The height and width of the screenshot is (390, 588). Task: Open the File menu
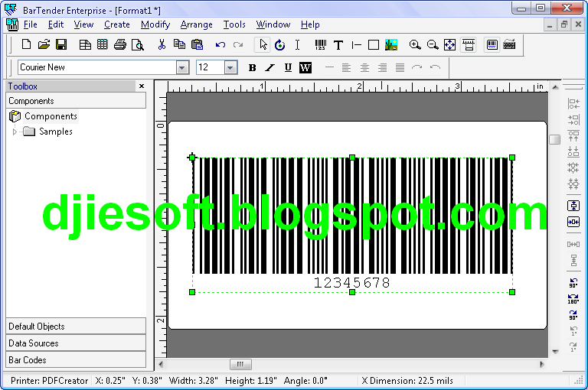[x=30, y=24]
